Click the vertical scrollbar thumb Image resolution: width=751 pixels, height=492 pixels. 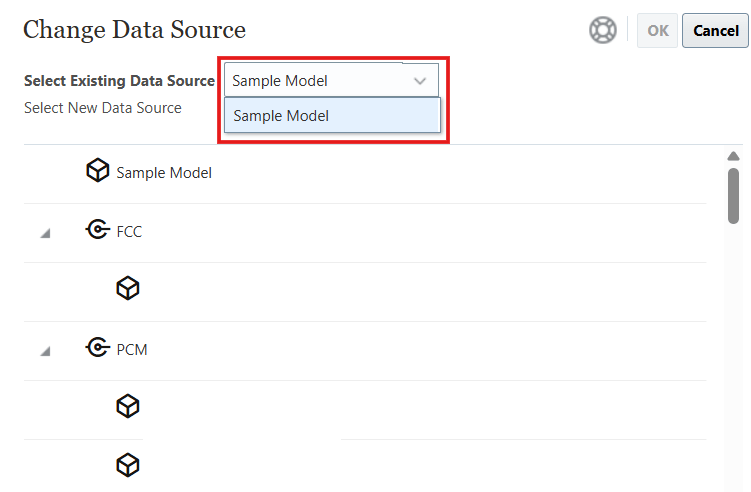(x=733, y=195)
